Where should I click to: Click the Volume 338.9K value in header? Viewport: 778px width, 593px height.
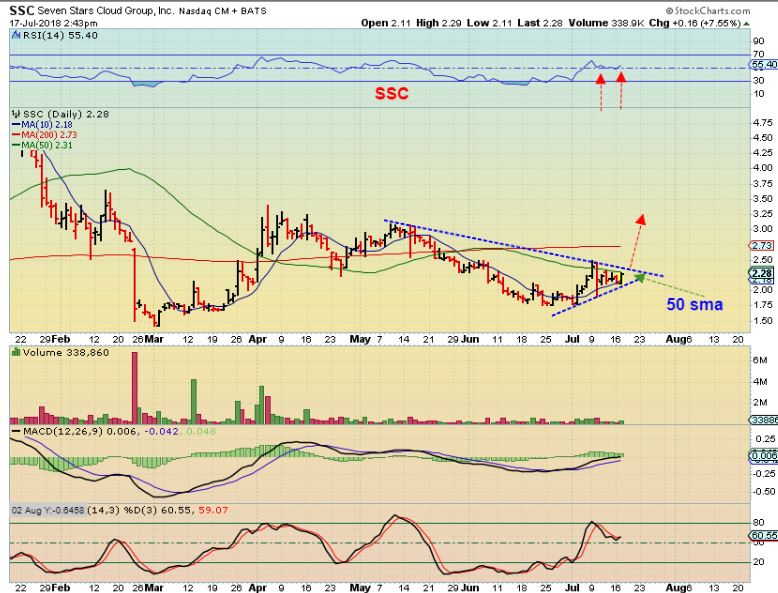(x=606, y=23)
